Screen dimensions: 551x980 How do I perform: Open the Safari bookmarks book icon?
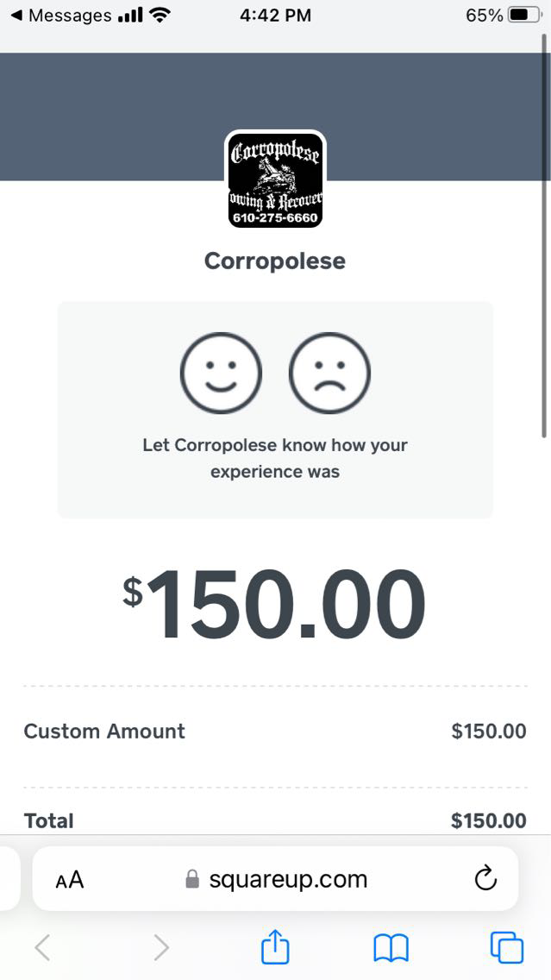391,948
